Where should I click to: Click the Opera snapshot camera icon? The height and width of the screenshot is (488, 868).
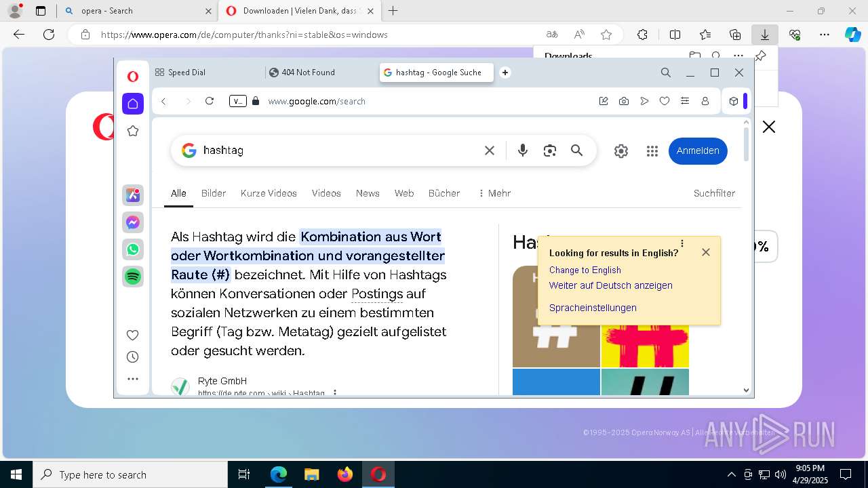[624, 101]
